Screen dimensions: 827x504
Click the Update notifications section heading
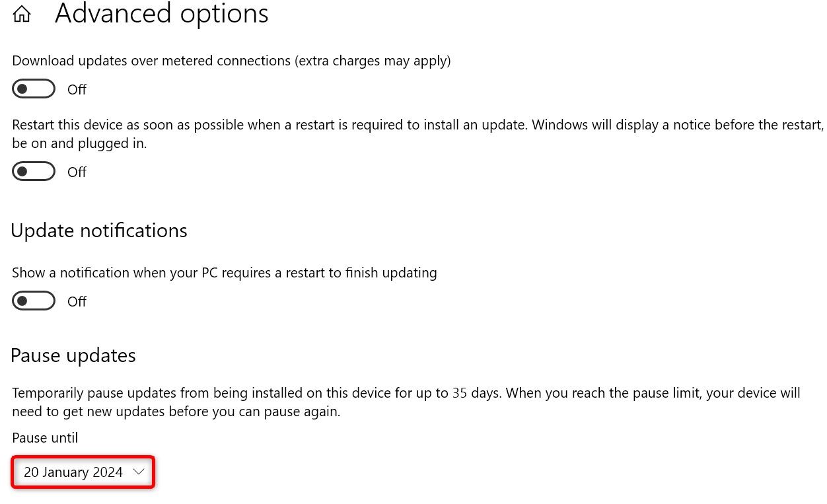click(x=98, y=230)
